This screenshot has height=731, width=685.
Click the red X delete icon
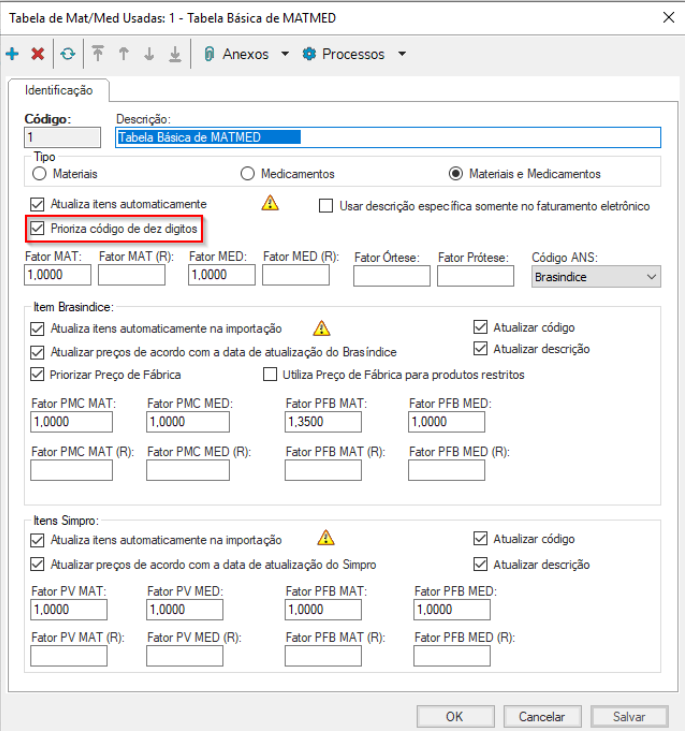tap(38, 54)
